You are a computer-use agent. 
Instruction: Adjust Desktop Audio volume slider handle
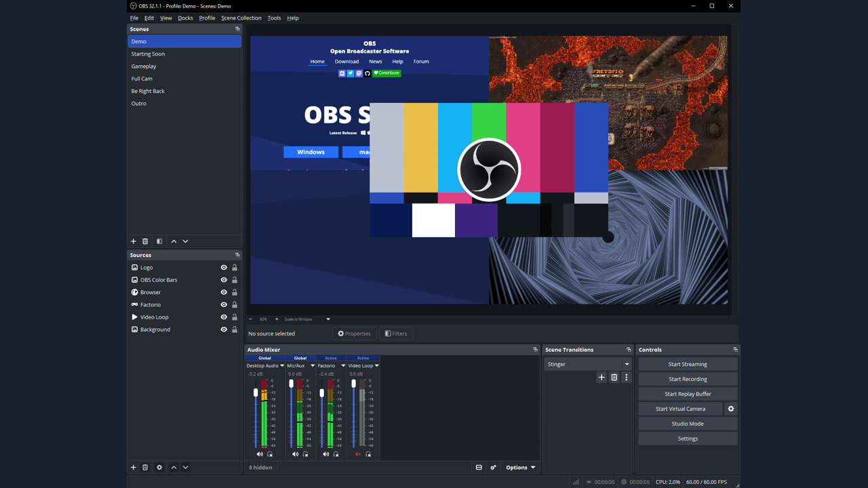(256, 392)
